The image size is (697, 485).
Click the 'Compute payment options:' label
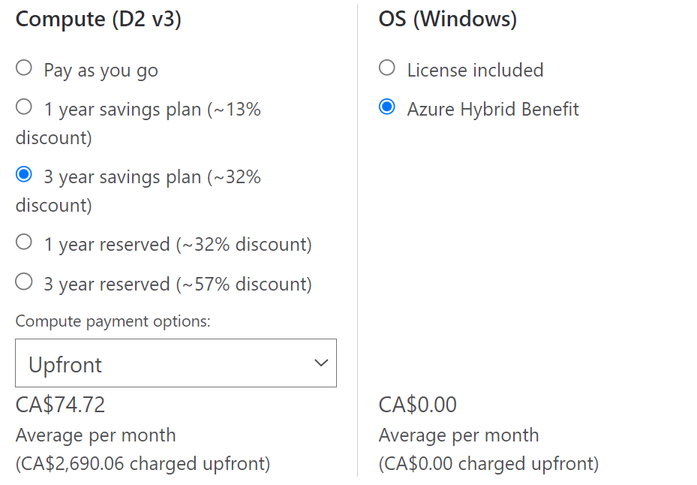click(x=112, y=321)
